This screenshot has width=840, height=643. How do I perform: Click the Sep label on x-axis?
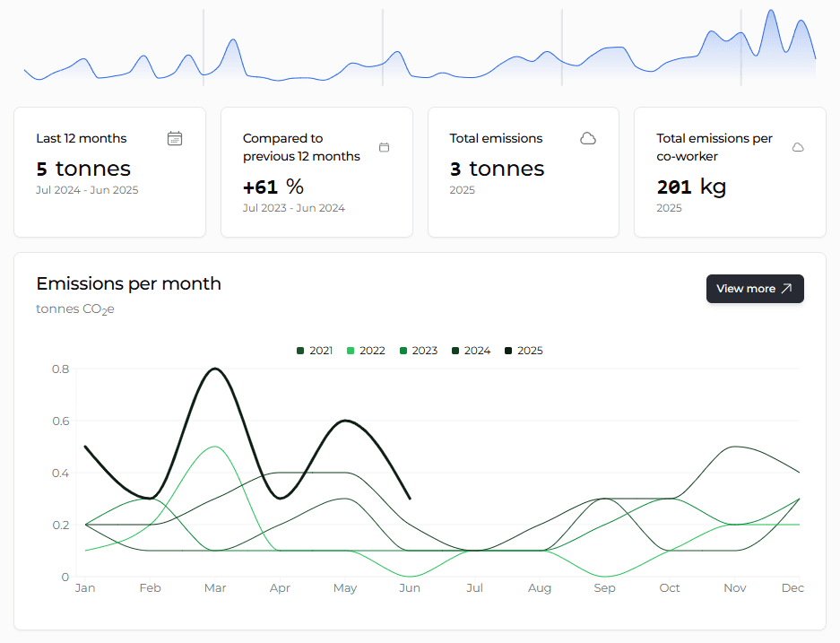click(604, 588)
